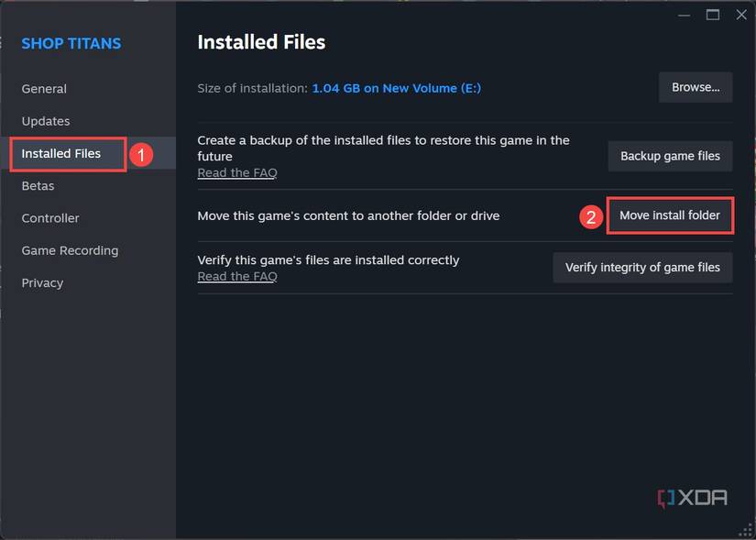This screenshot has height=540, width=756.
Task: Switch to the Updates tab
Action: tap(46, 121)
